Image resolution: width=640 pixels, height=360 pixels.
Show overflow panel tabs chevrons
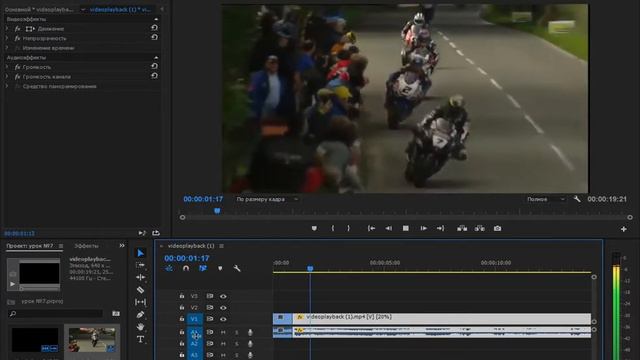coord(122,246)
